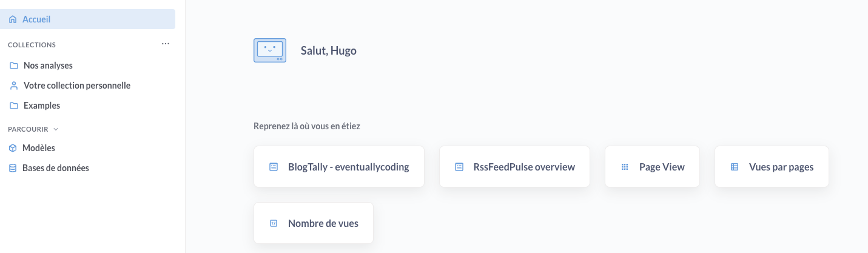The height and width of the screenshot is (253, 868).
Task: Click the cube icon beside Modèles
Action: pos(13,148)
